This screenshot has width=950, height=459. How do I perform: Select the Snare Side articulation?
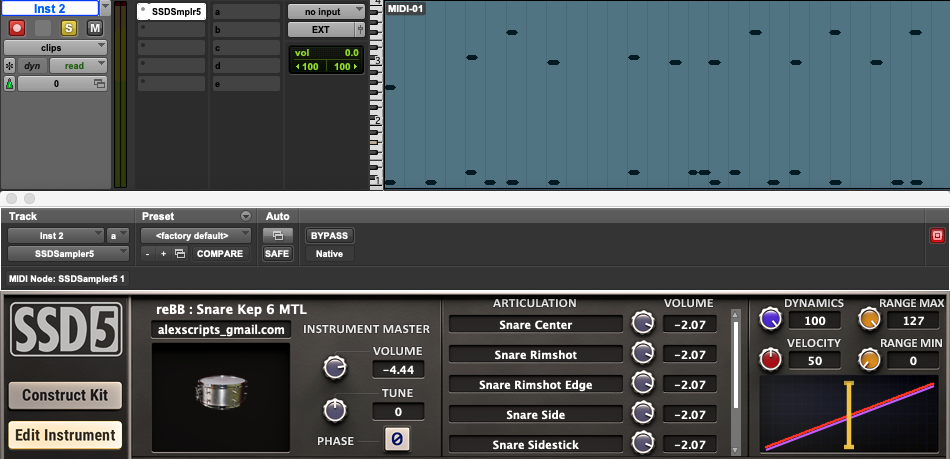point(536,415)
